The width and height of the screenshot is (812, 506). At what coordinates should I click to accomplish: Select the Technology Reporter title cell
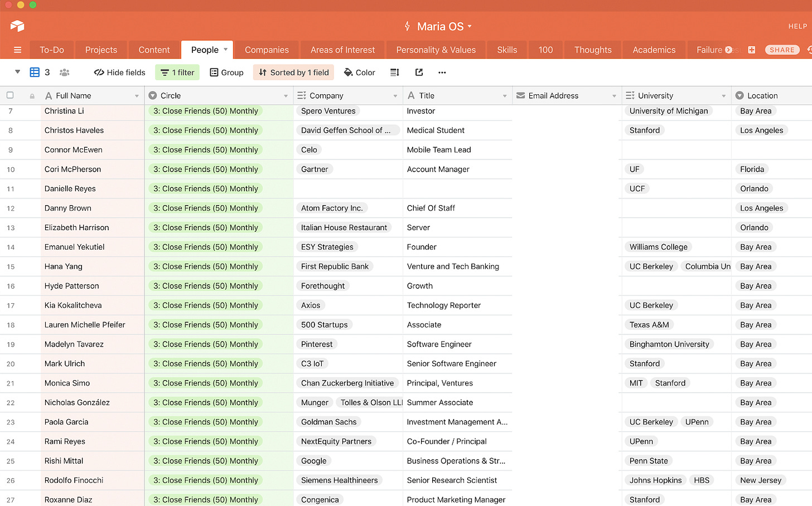click(x=457, y=305)
